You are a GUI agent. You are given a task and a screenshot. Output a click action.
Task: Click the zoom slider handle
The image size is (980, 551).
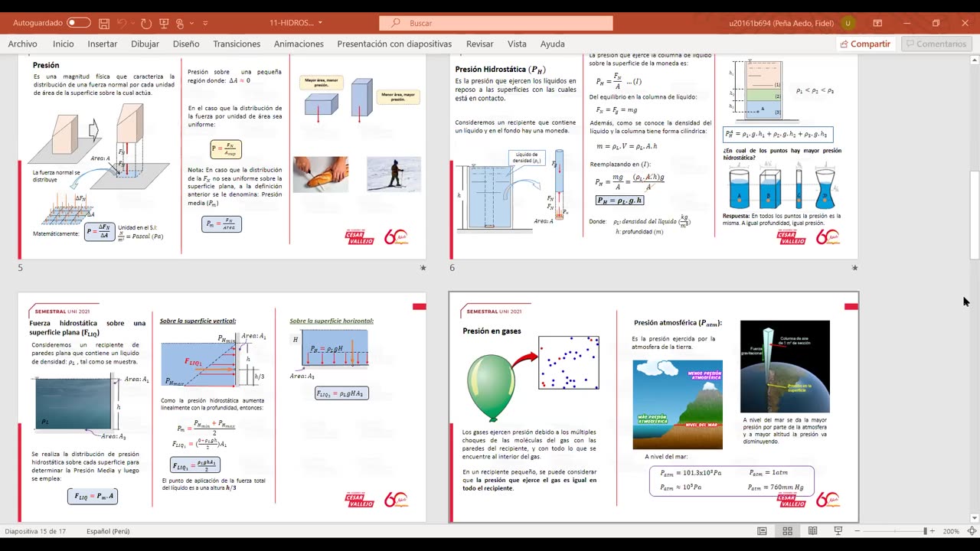click(x=925, y=531)
